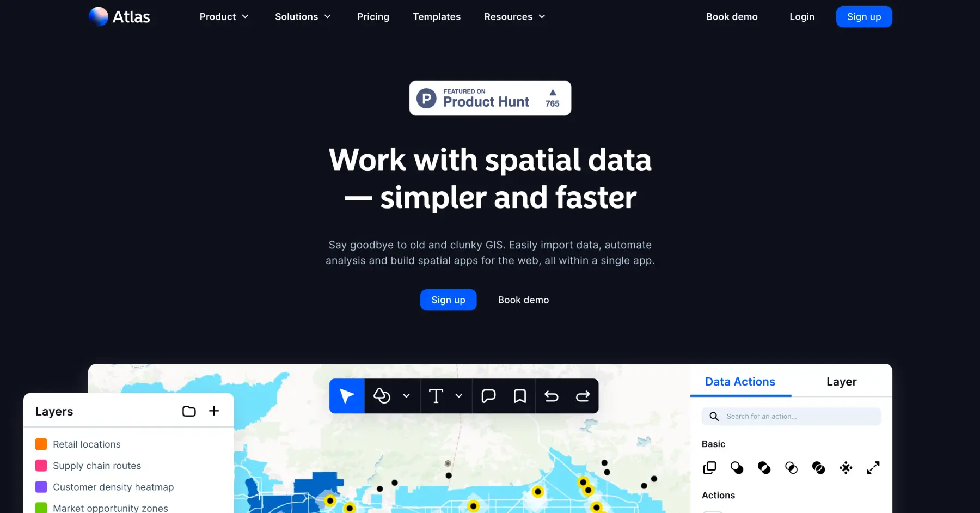
Task: Switch to the Layer tab
Action: pyautogui.click(x=841, y=382)
